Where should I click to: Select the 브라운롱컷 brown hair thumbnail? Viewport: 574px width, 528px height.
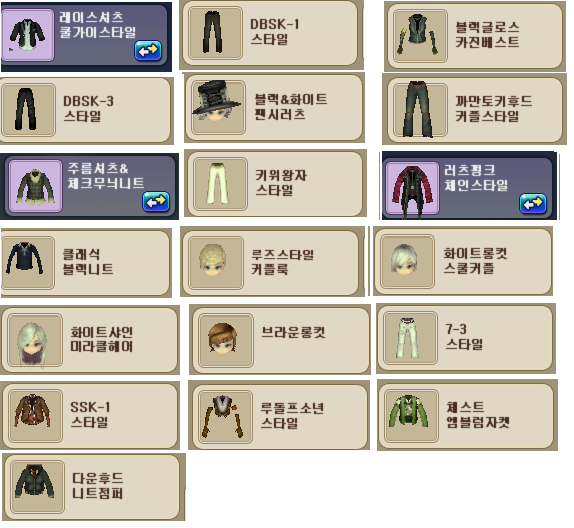tap(226, 340)
